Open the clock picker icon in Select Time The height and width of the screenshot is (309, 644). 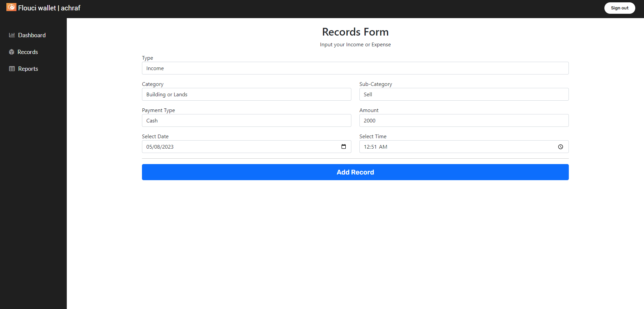(x=560, y=147)
